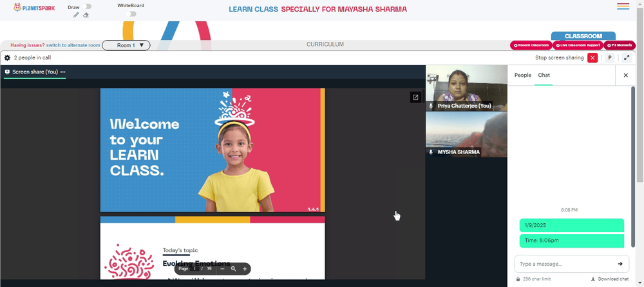Screen dimensions: 644x287
Task: Stop screen sharing with red X button
Action: tap(592, 58)
